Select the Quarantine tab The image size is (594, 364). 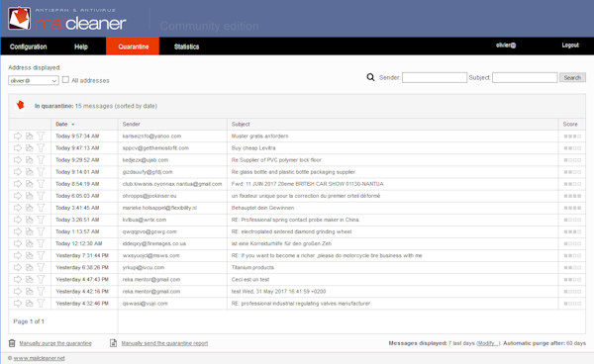(133, 46)
